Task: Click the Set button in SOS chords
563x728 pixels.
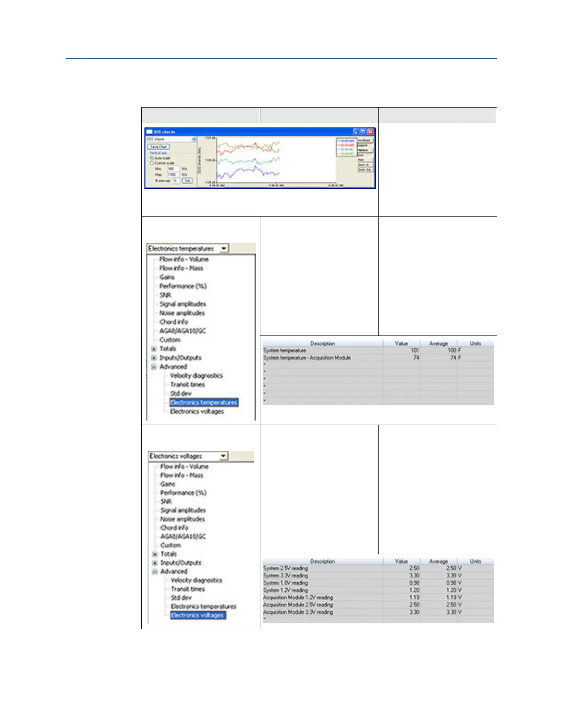Action: (187, 181)
